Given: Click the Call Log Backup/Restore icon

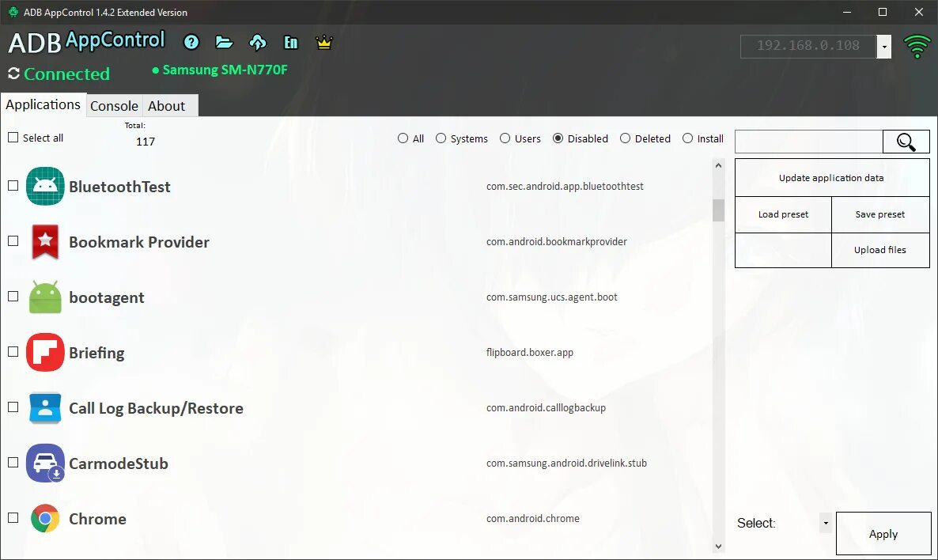Looking at the screenshot, I should tap(45, 408).
